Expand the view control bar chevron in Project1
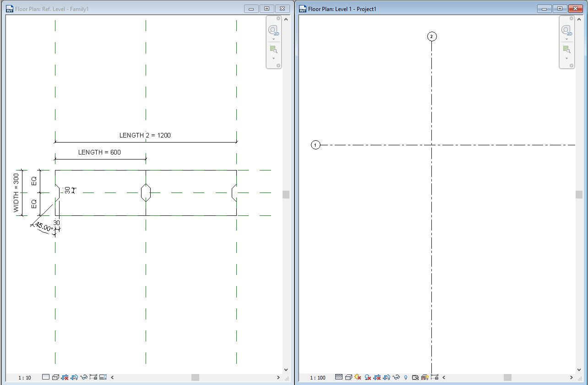The height and width of the screenshot is (385, 588). [443, 377]
